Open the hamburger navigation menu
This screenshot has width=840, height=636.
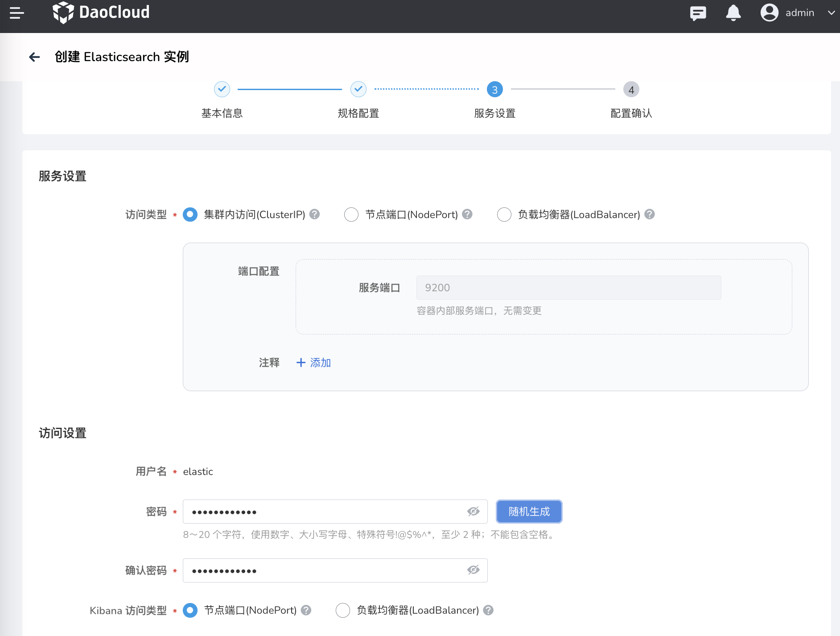pos(16,13)
